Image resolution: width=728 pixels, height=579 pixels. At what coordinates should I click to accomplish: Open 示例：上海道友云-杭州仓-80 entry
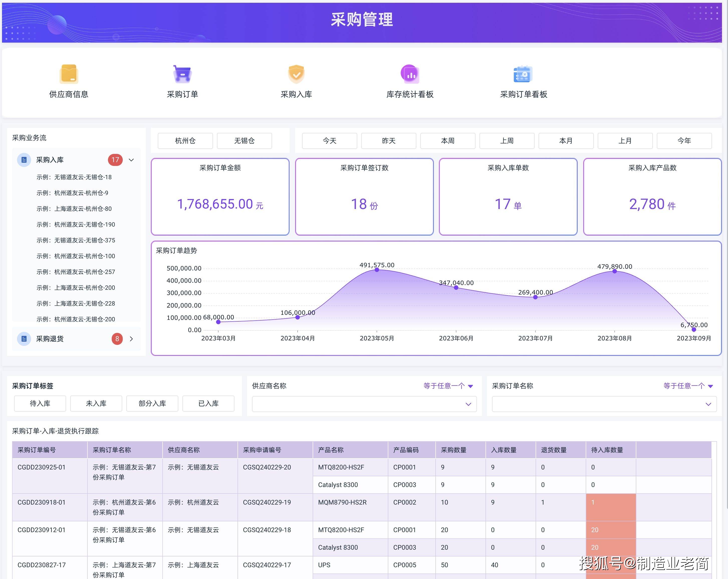tap(74, 209)
